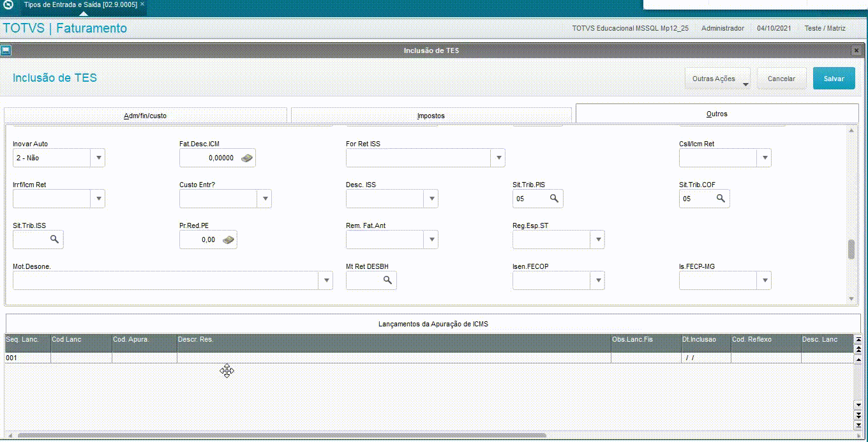Jump to last row in ICMS grid

[858, 425]
